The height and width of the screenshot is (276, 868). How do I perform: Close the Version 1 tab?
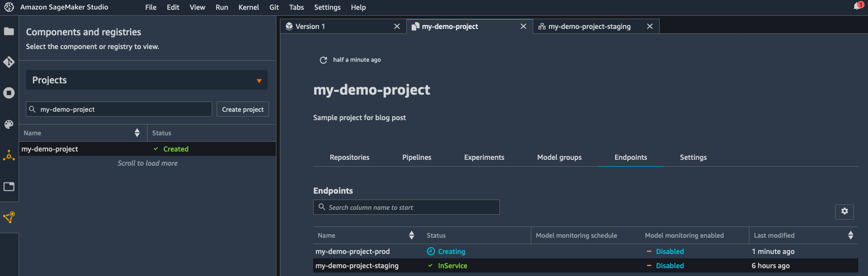397,26
